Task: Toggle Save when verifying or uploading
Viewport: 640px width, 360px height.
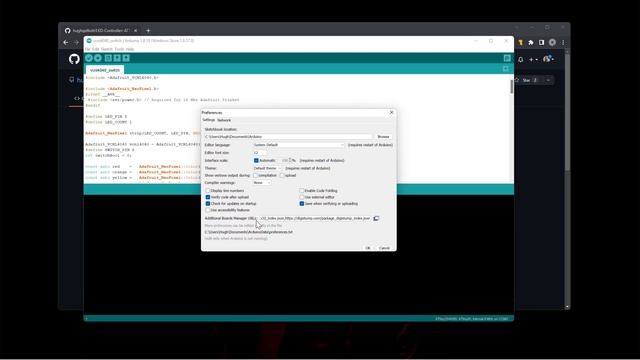Action: click(x=302, y=204)
